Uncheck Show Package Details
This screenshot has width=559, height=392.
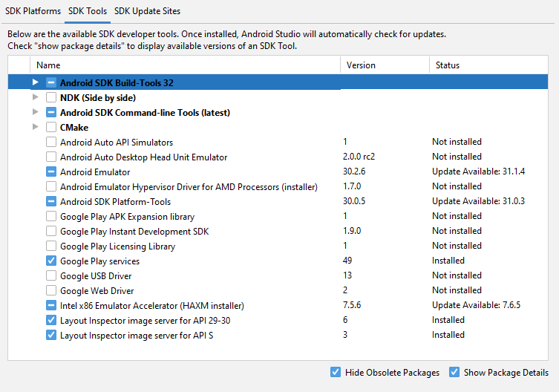(x=454, y=373)
